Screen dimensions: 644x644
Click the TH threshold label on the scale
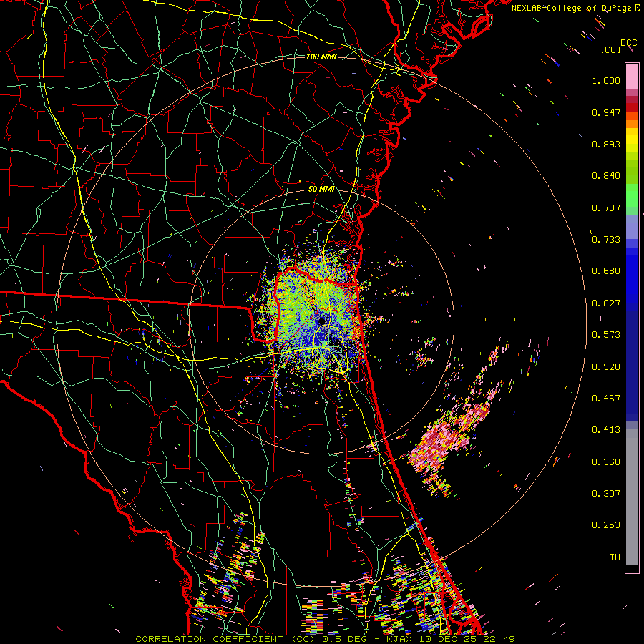click(615, 557)
